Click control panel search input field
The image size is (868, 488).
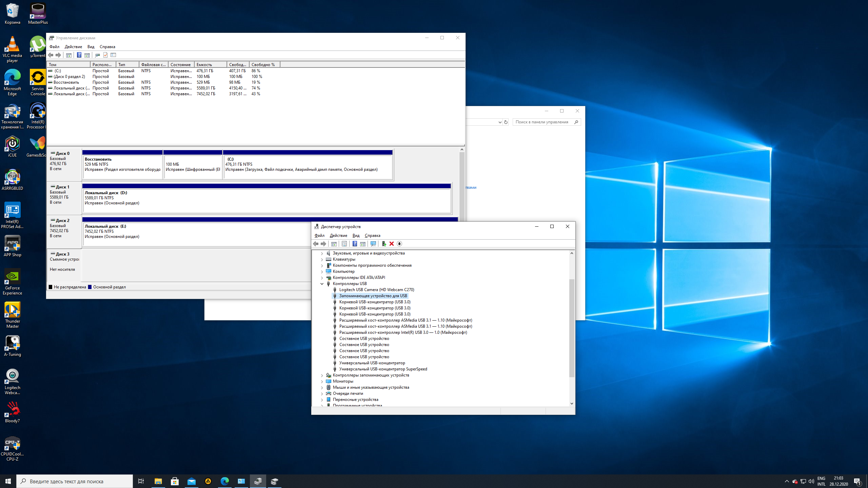(x=543, y=122)
